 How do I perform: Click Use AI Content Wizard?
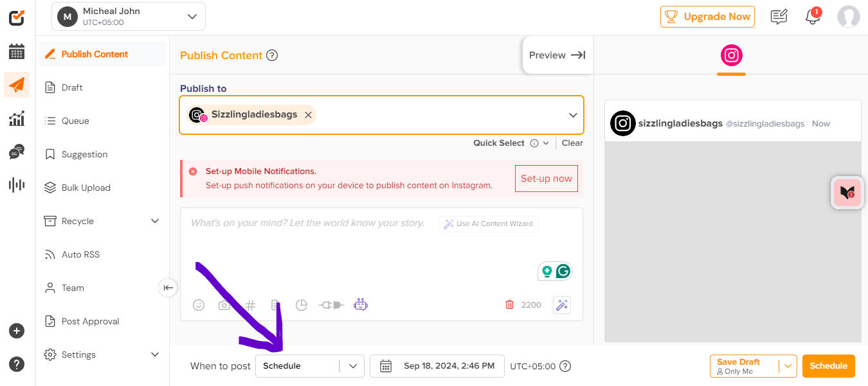489,224
